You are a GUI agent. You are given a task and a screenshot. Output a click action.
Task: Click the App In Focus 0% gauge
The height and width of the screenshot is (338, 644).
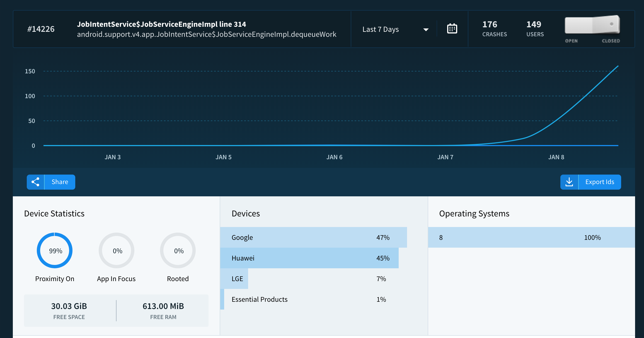click(117, 250)
